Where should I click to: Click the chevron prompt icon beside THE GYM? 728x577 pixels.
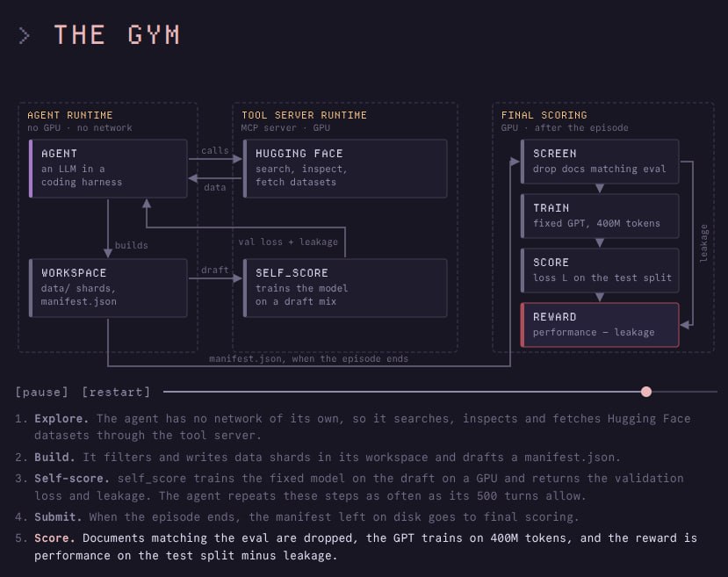(25, 36)
